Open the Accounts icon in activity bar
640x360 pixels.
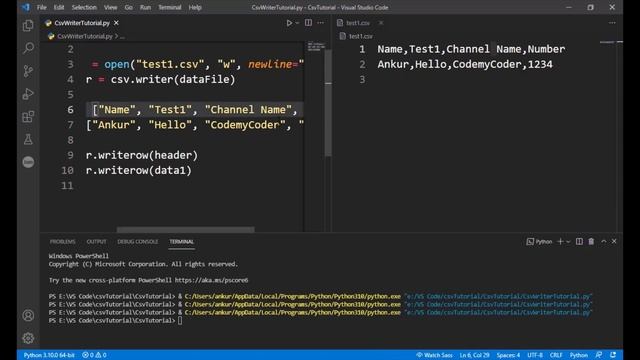tap(28, 316)
